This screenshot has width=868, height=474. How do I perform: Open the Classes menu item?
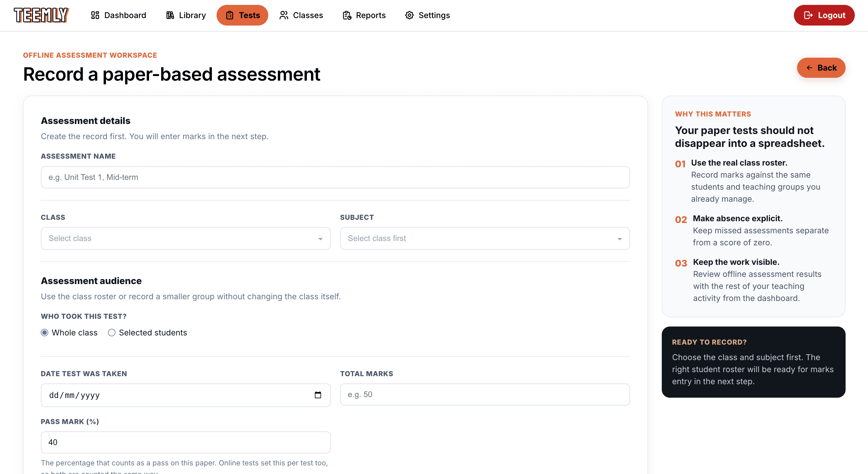(x=301, y=15)
